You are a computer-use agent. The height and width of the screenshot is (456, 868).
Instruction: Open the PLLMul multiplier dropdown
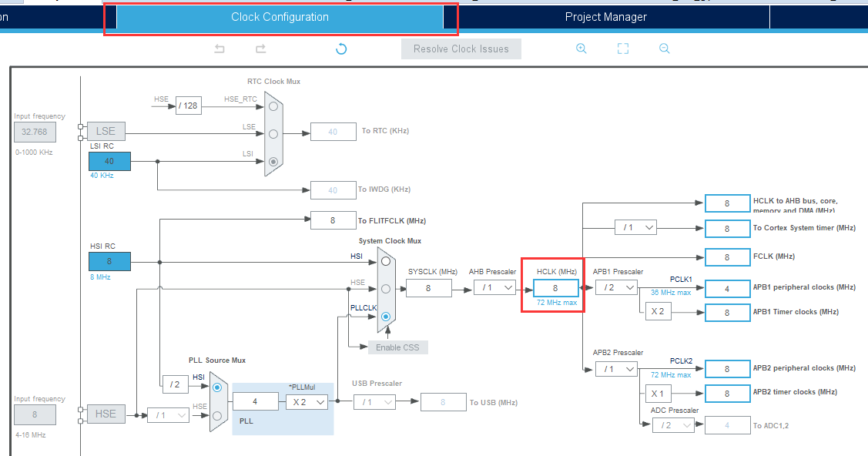(x=307, y=402)
